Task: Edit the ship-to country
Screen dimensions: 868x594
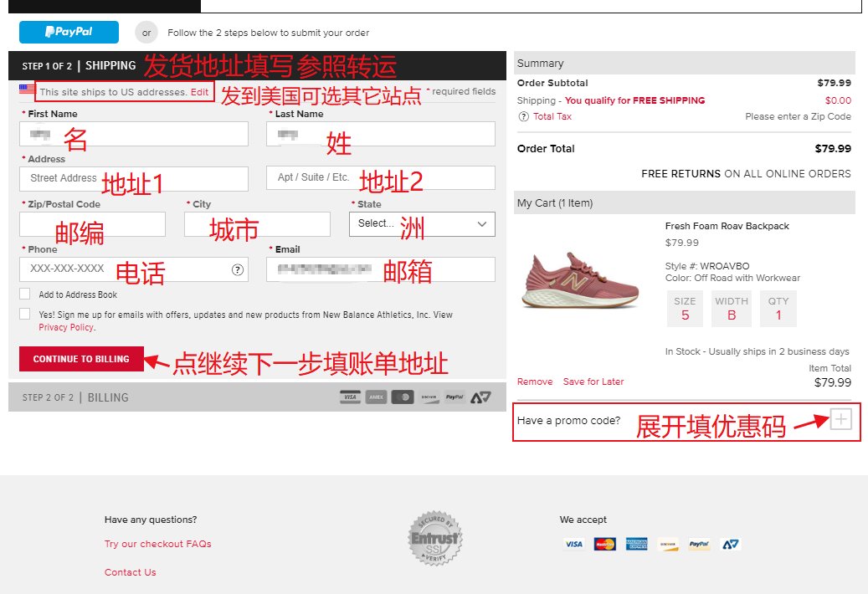Action: click(200, 92)
